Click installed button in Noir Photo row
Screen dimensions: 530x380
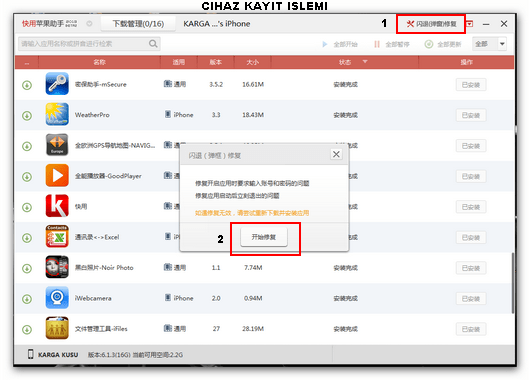point(471,268)
